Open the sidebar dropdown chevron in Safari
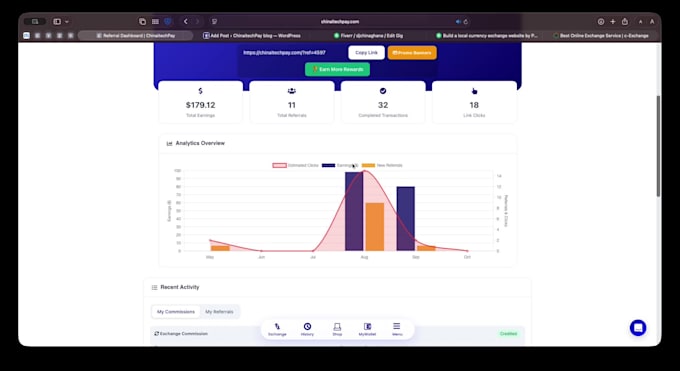The height and width of the screenshot is (371, 680). point(66,21)
